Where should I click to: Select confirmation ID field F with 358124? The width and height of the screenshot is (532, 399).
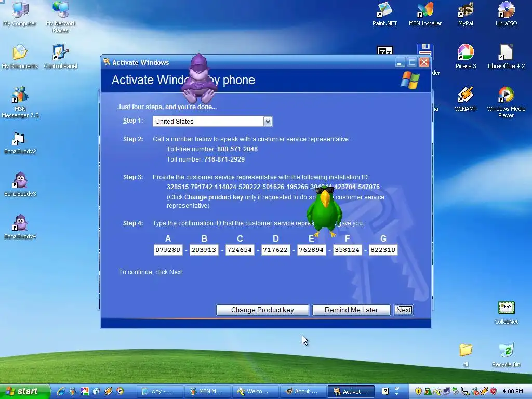[x=348, y=250]
